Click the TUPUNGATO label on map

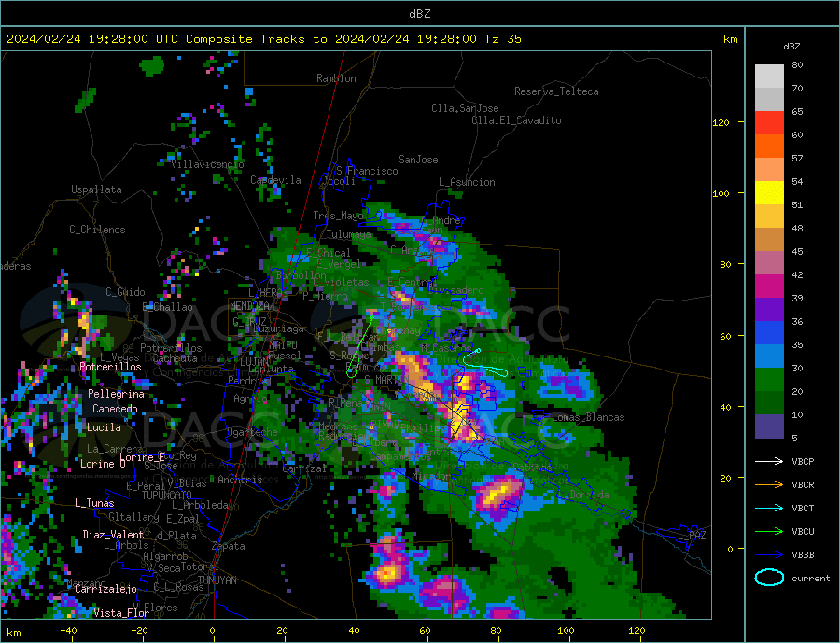point(167,496)
